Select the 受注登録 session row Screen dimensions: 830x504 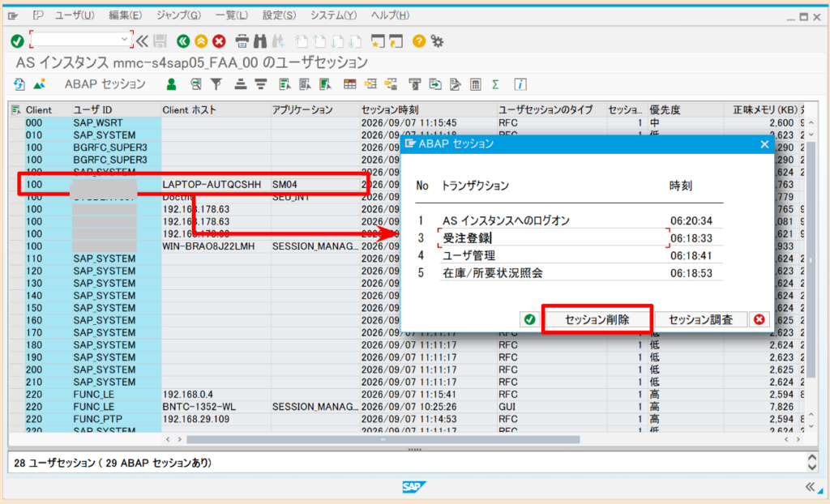(569, 238)
